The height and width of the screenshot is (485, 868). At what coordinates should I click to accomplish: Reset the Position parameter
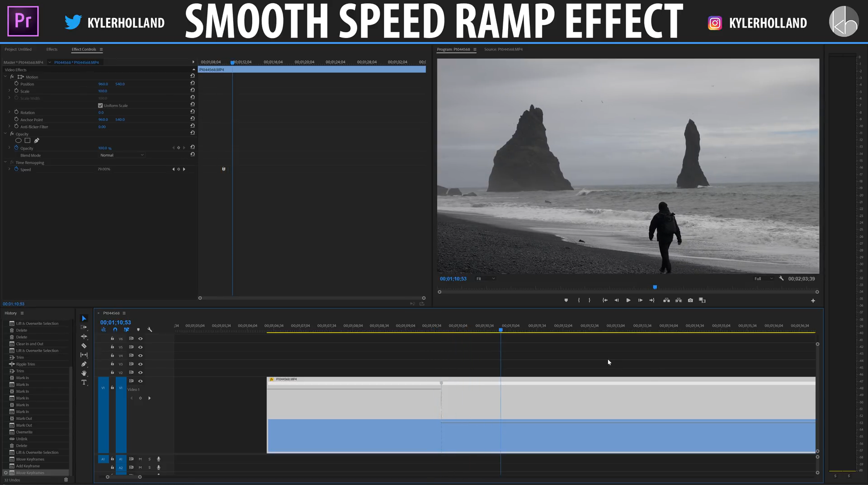(x=193, y=83)
